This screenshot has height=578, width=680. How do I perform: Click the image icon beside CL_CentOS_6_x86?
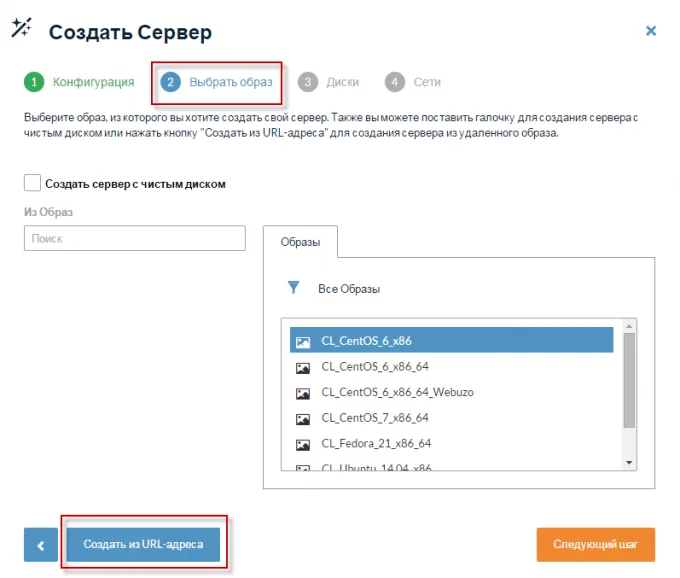click(x=303, y=341)
